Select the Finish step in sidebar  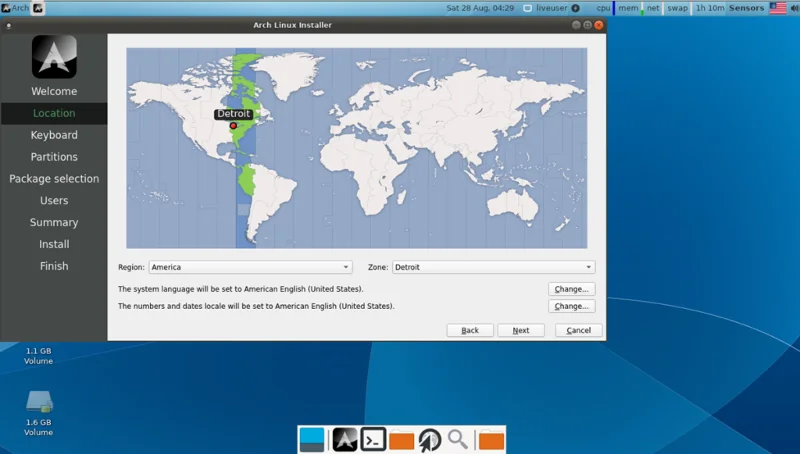pos(54,266)
